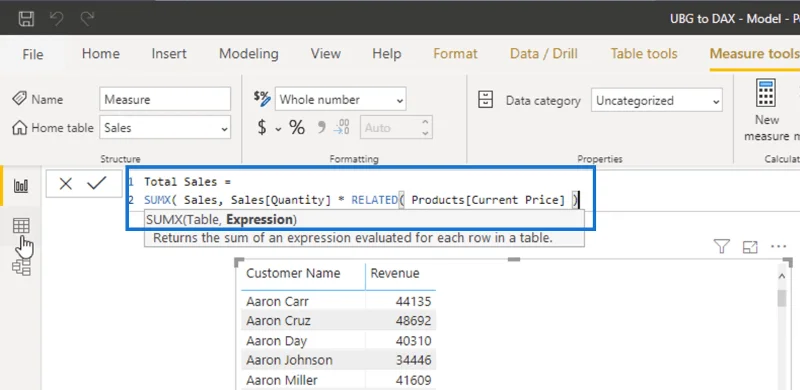Open the Table tools tab
This screenshot has width=800, height=390.
(644, 54)
